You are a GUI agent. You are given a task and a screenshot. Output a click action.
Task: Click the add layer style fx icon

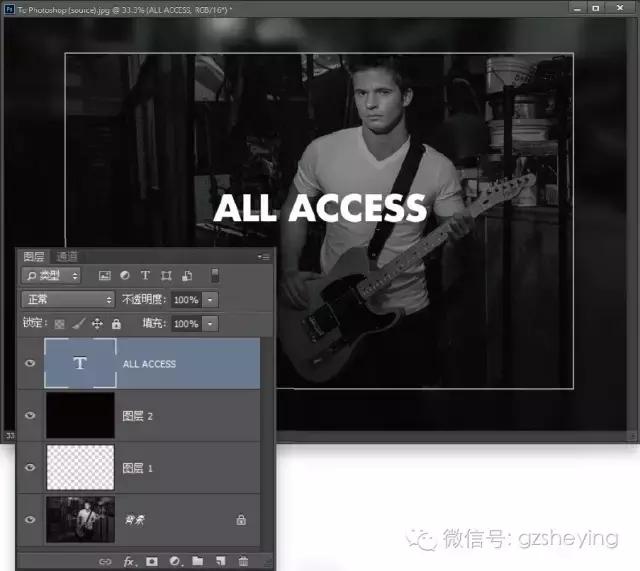[x=129, y=562]
